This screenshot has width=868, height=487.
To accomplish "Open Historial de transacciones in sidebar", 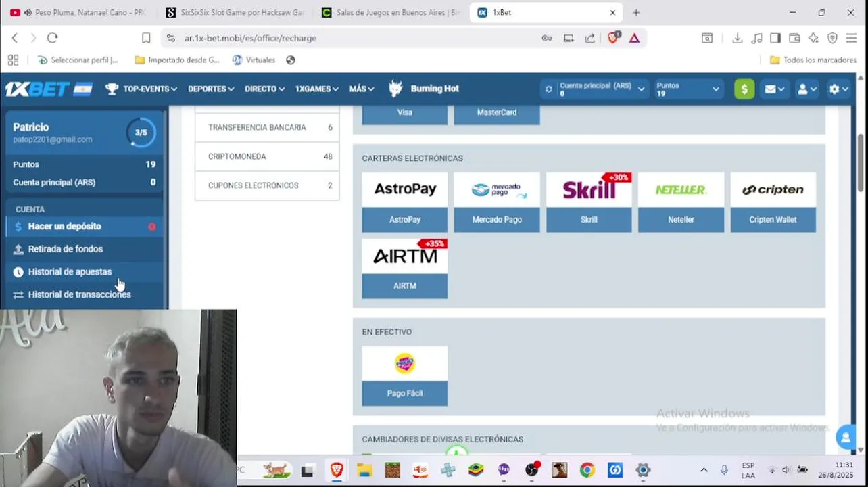I will [85, 294].
